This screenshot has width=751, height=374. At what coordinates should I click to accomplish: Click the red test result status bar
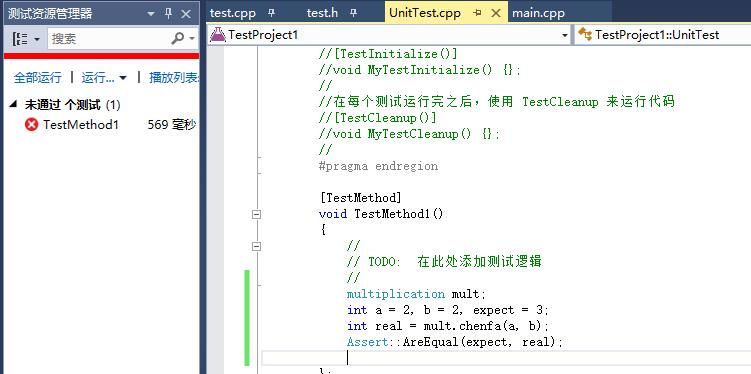coord(101,56)
